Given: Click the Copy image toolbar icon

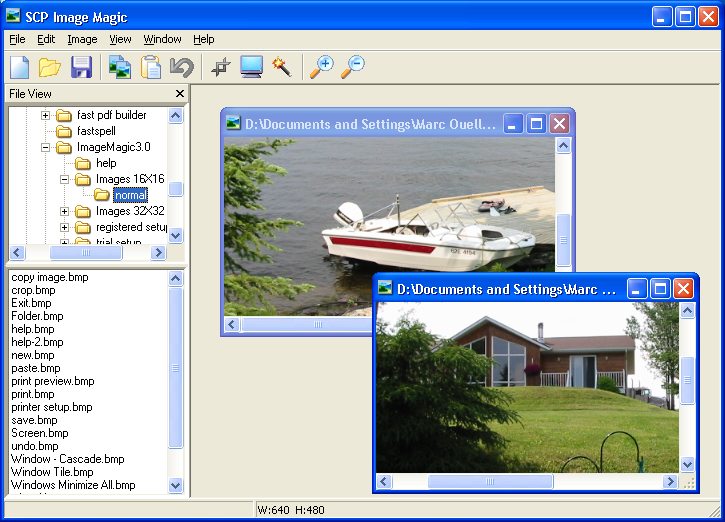Looking at the screenshot, I should coord(120,67).
